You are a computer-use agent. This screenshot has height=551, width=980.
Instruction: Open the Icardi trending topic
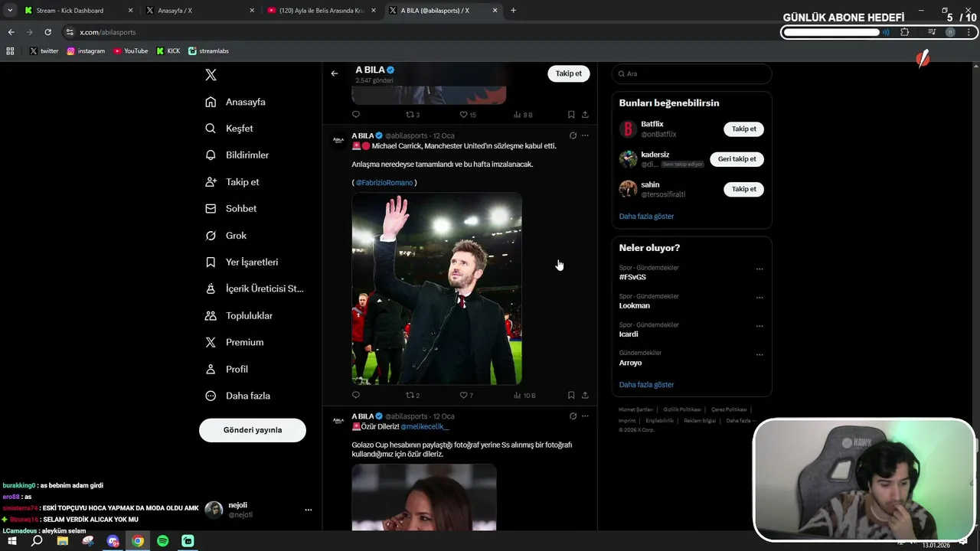pyautogui.click(x=629, y=334)
